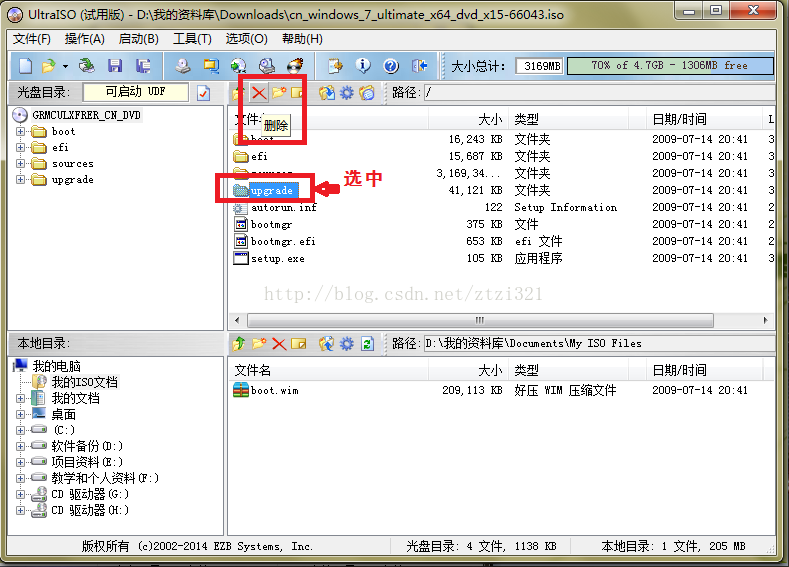Click the blue gear icon in local pane toolbar
This screenshot has height=567, width=789.
coord(347,344)
